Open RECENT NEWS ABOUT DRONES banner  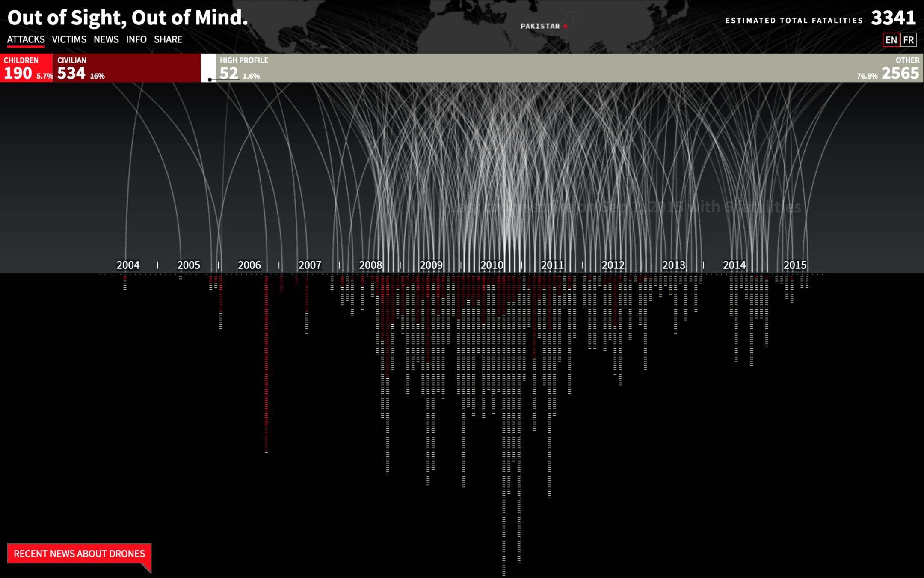[x=79, y=554]
